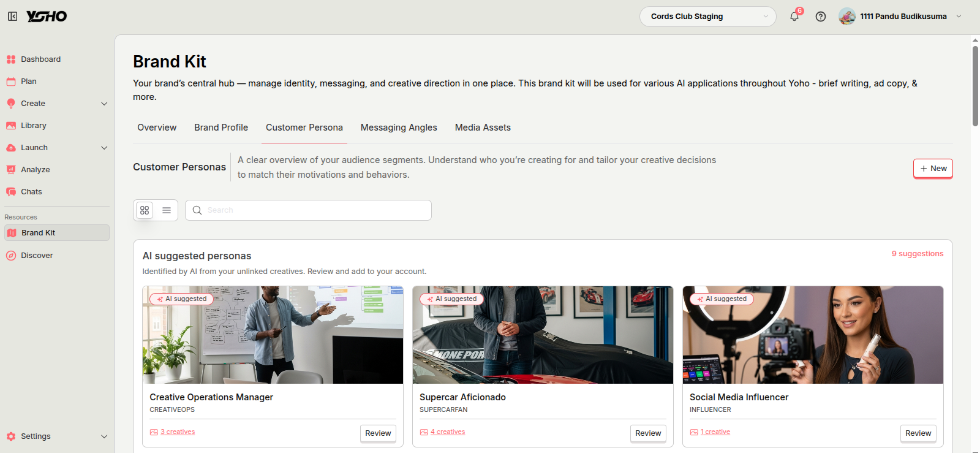980x453 pixels.
Task: Switch to the Overview tab
Action: click(157, 128)
